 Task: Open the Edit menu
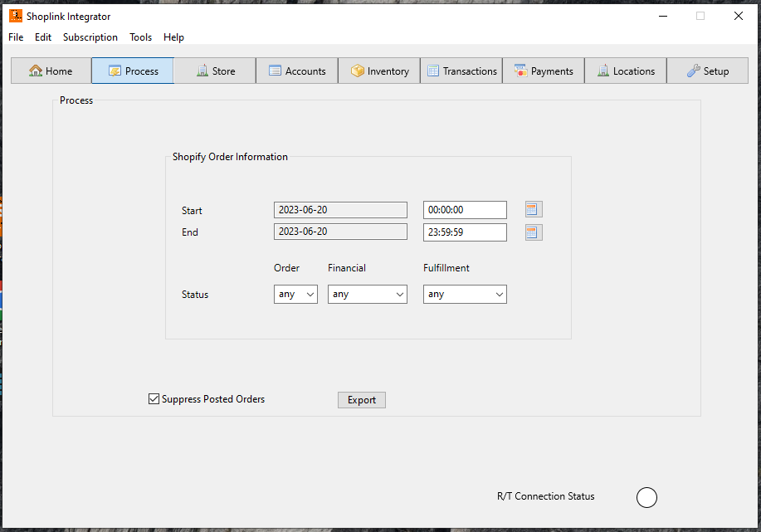tap(42, 37)
